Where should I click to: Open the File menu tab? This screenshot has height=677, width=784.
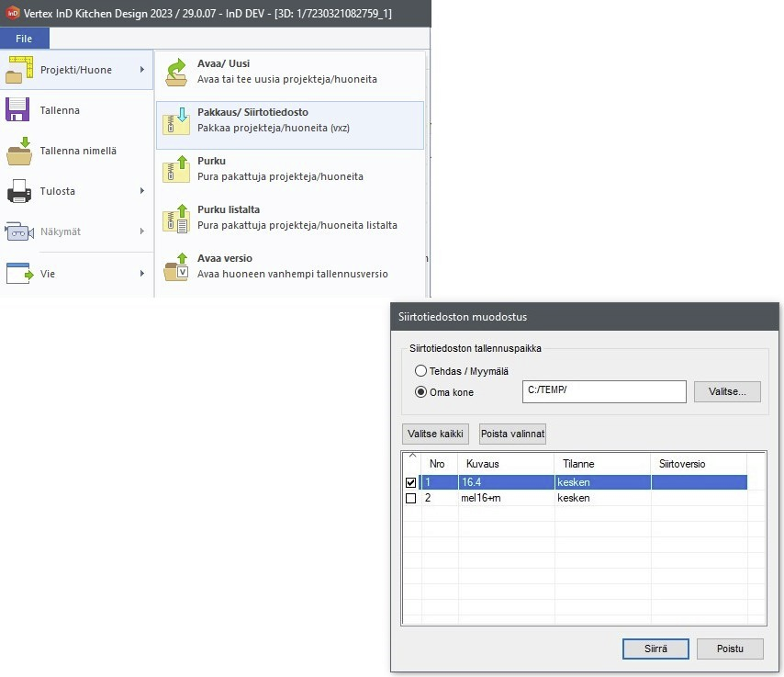coord(24,39)
